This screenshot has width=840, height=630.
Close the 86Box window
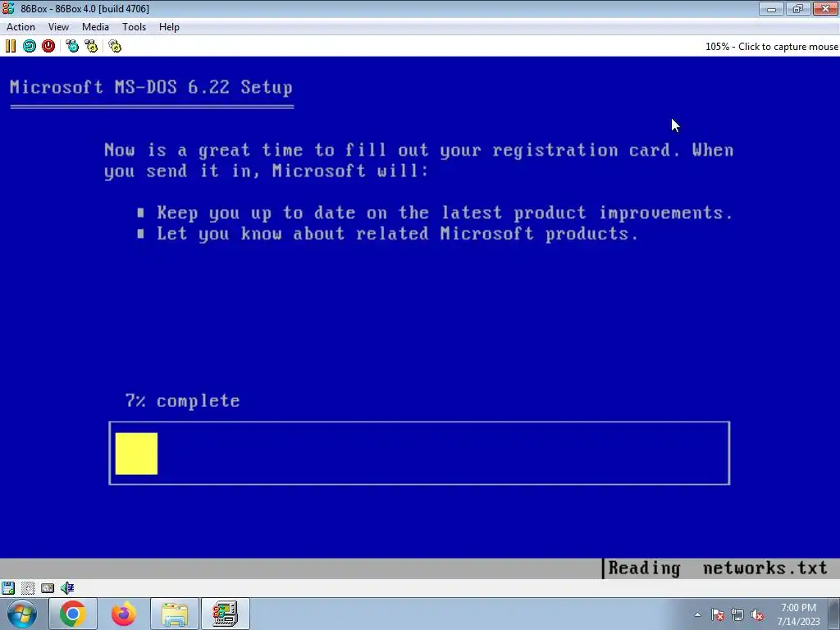[825, 8]
